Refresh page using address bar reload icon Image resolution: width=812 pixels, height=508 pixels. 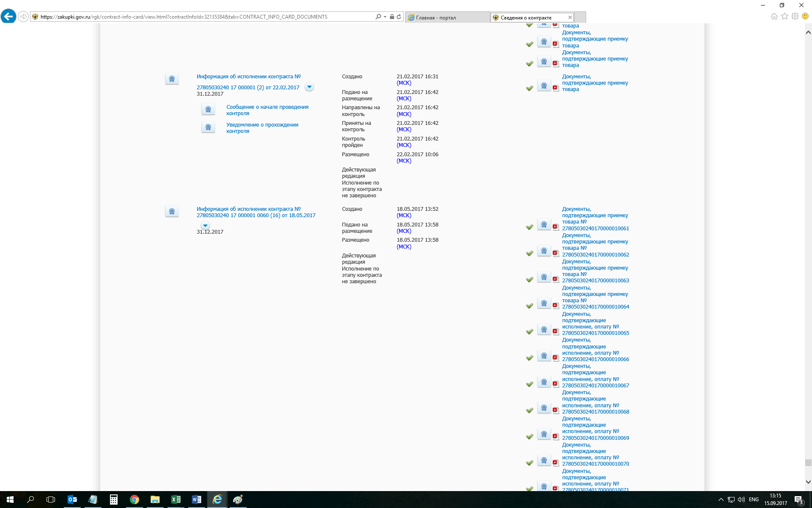click(x=399, y=17)
